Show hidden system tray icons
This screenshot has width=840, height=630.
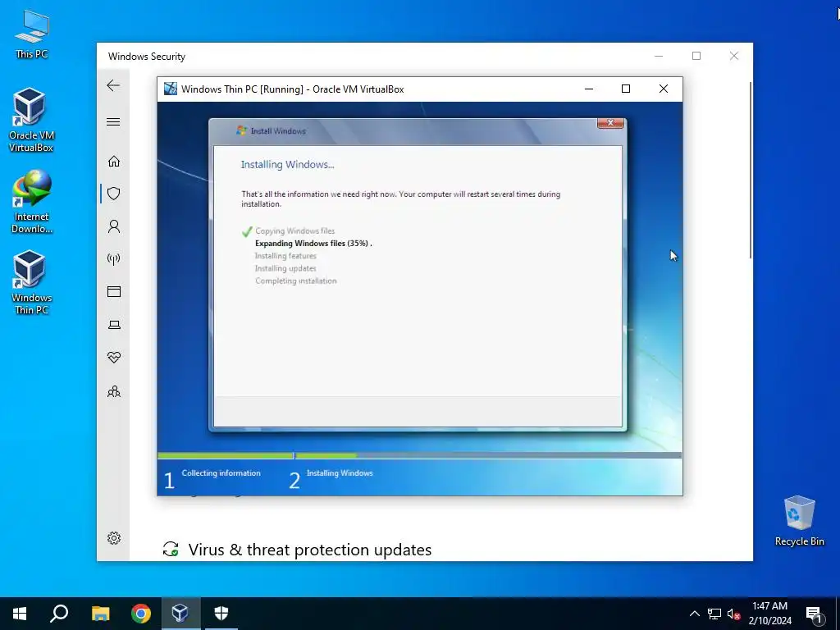pos(694,614)
